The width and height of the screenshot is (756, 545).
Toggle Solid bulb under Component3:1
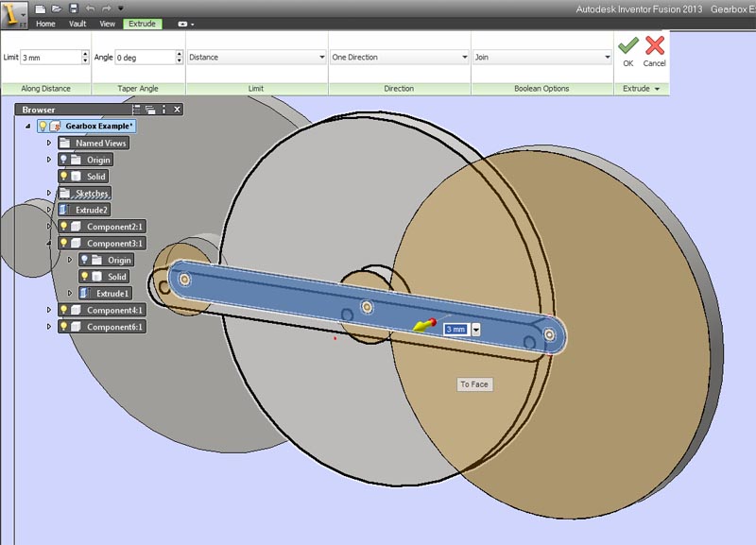click(84, 277)
